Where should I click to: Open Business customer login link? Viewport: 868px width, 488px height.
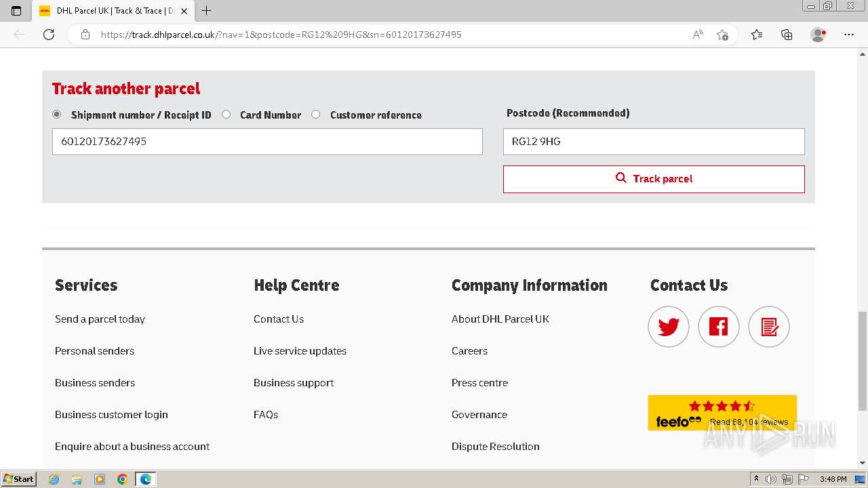coord(111,415)
